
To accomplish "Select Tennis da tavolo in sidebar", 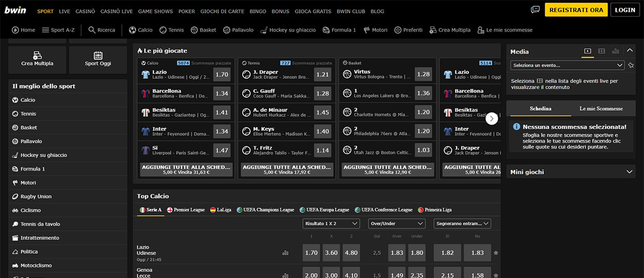I will pyautogui.click(x=68, y=224).
